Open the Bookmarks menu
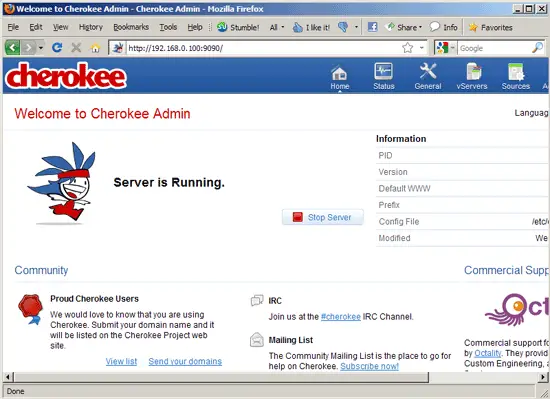Viewport: 550px width, 399px height. pyautogui.click(x=131, y=27)
